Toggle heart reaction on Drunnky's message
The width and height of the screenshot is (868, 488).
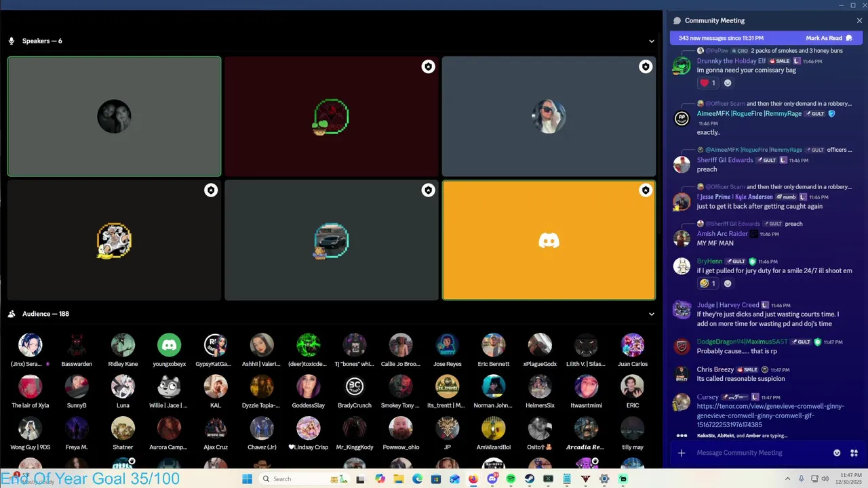pyautogui.click(x=708, y=83)
